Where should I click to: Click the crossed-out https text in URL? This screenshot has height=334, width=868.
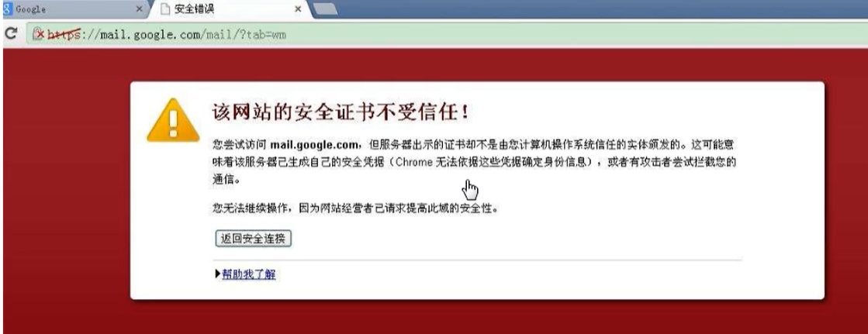tap(64, 34)
